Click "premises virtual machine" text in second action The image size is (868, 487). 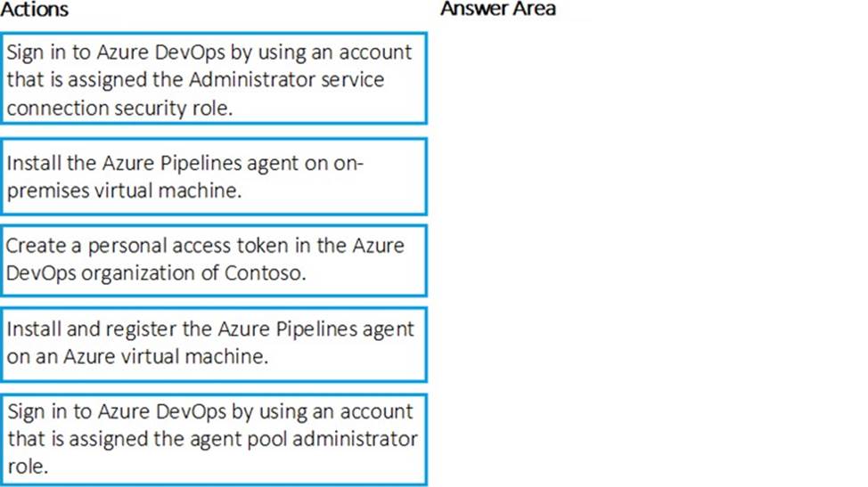(x=124, y=190)
